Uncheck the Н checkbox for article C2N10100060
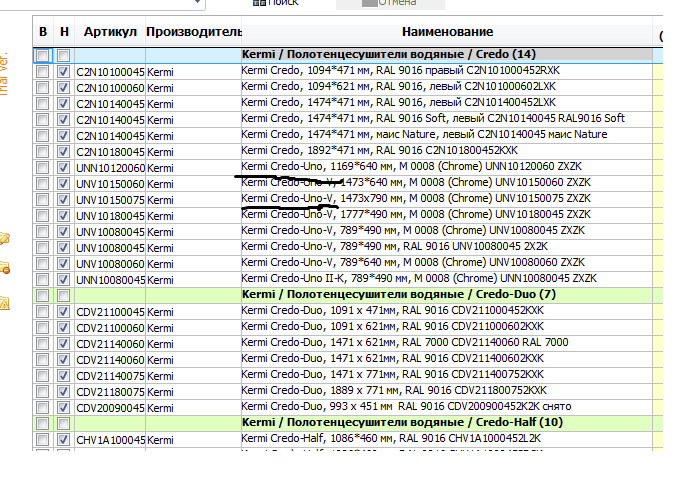This screenshot has height=479, width=687. [63, 88]
